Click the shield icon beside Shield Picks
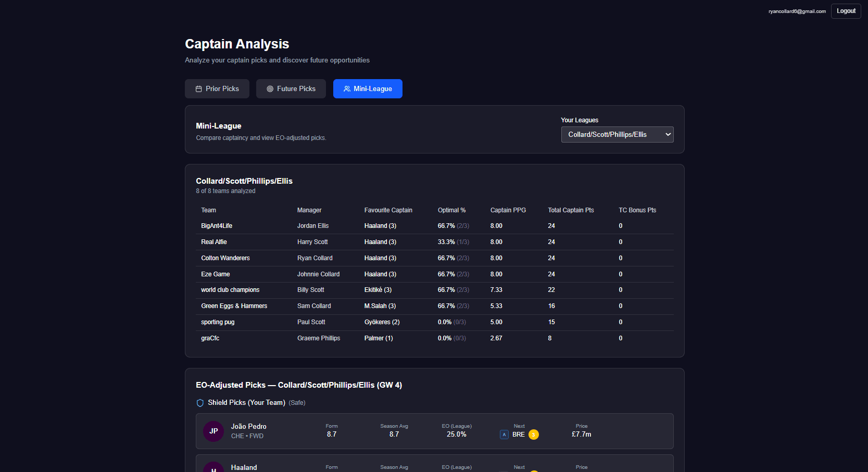 tap(200, 403)
